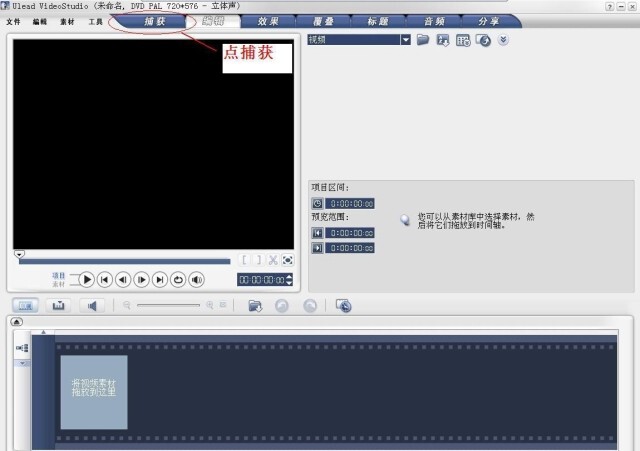Open the batch convert / smart proxy icon
This screenshot has width=640, height=451.
pyautogui.click(x=343, y=306)
